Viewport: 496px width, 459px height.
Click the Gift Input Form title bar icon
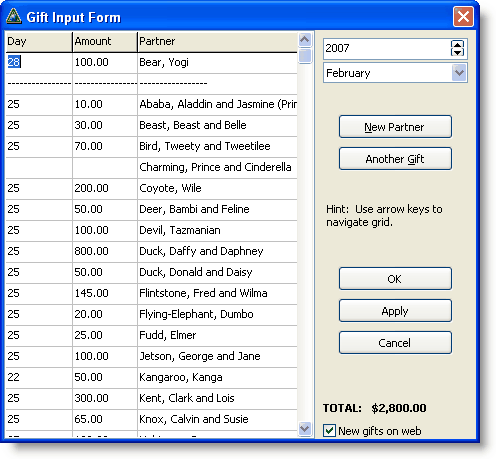click(x=14, y=16)
